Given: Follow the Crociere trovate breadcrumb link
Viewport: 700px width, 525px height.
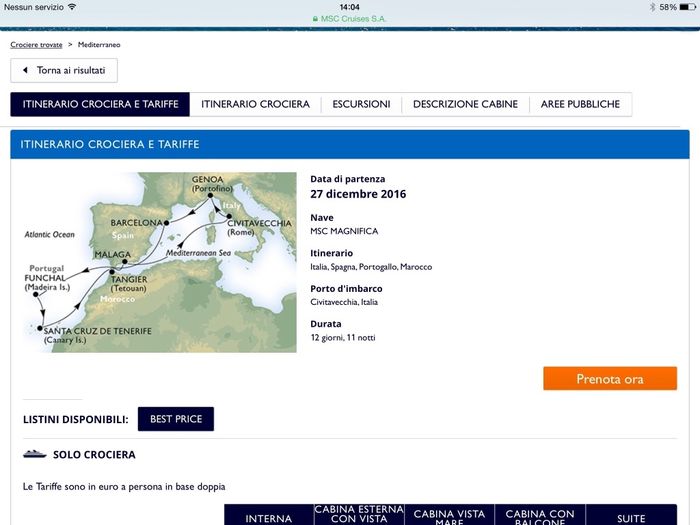Looking at the screenshot, I should click(x=35, y=45).
